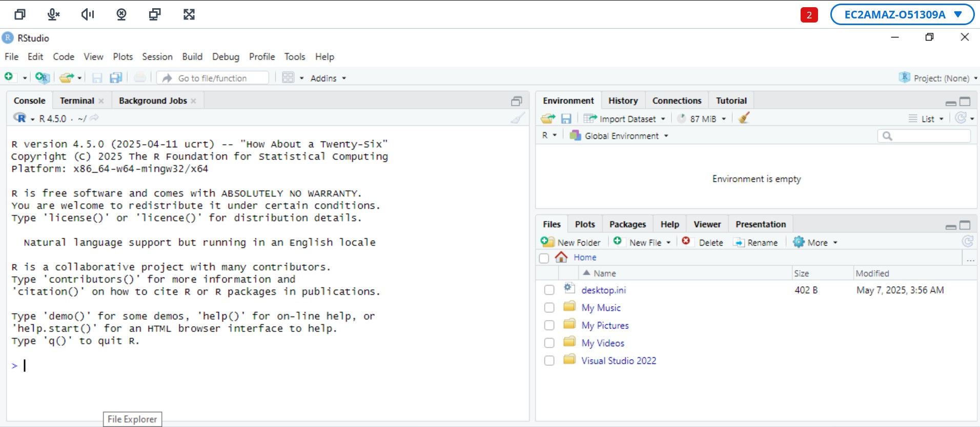Minimize the Environment pane
The height and width of the screenshot is (427, 980).
tap(951, 102)
